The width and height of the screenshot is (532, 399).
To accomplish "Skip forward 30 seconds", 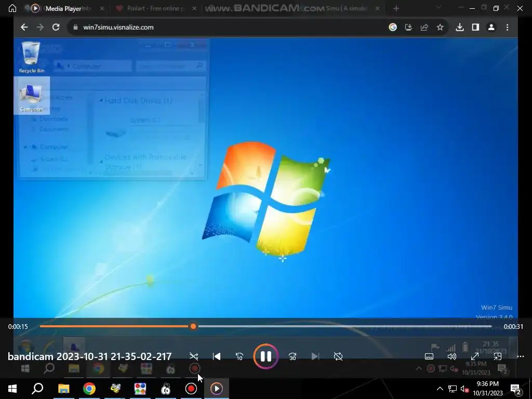I will tap(292, 356).
